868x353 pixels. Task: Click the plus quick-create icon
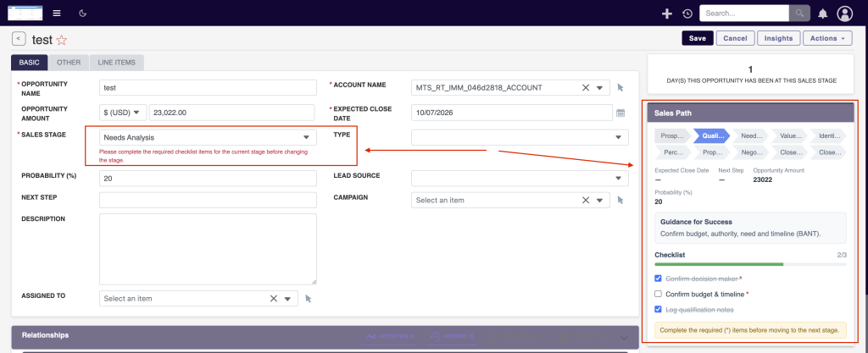pyautogui.click(x=667, y=14)
